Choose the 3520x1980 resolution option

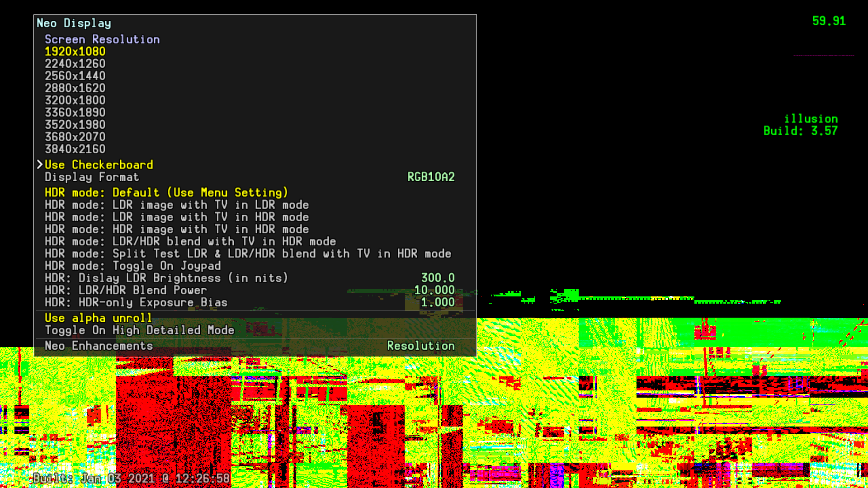coord(75,125)
